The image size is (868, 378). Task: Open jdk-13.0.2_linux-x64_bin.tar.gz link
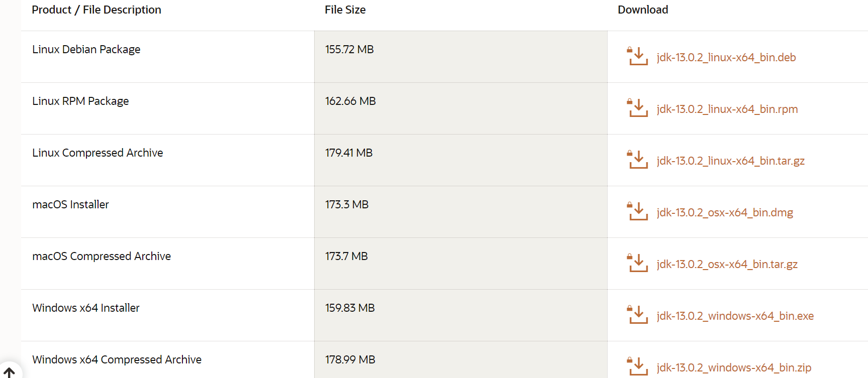click(730, 161)
